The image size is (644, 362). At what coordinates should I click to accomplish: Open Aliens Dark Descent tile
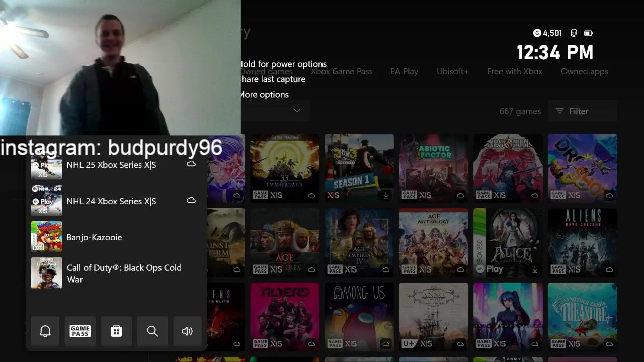[583, 242]
